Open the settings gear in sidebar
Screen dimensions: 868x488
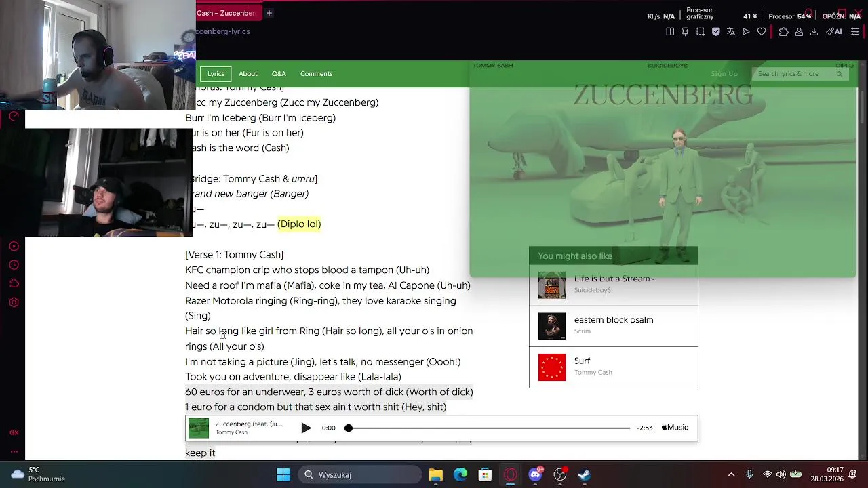(x=14, y=302)
